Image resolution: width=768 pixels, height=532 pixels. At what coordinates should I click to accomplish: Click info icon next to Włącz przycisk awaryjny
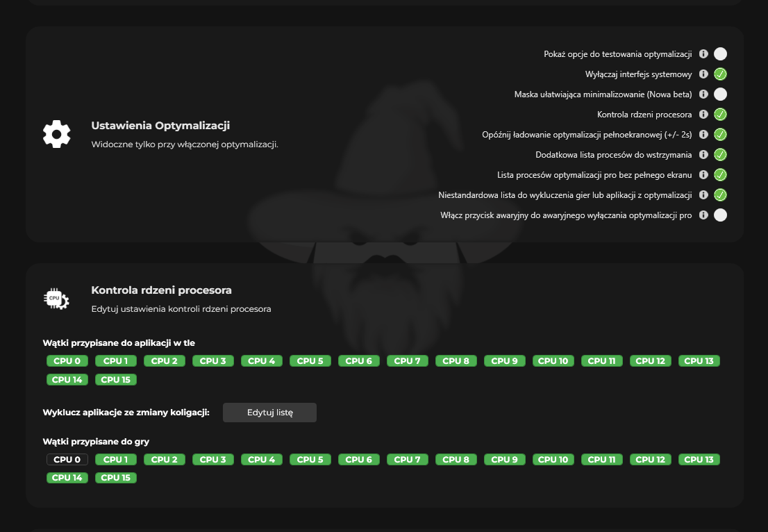click(703, 215)
